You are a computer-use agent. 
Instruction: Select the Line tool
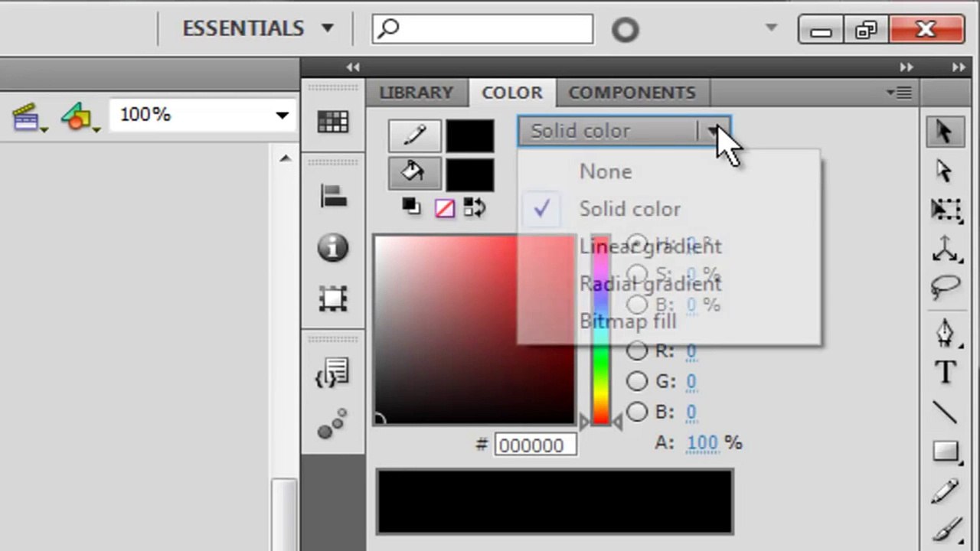coord(946,412)
